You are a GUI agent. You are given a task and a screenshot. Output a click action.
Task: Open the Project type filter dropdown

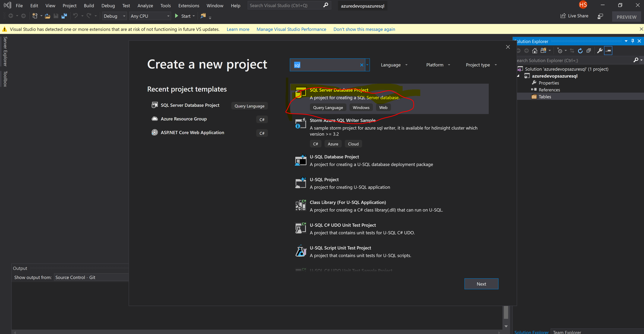point(481,65)
